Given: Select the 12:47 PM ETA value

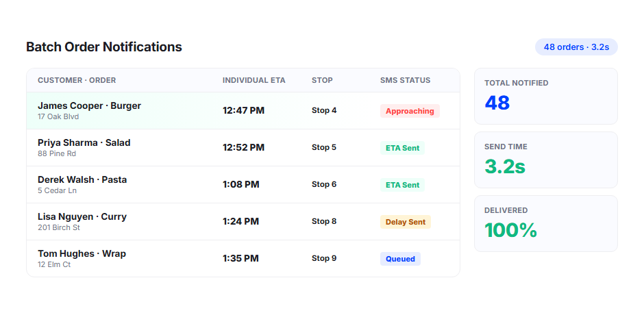Looking at the screenshot, I should [x=243, y=110].
